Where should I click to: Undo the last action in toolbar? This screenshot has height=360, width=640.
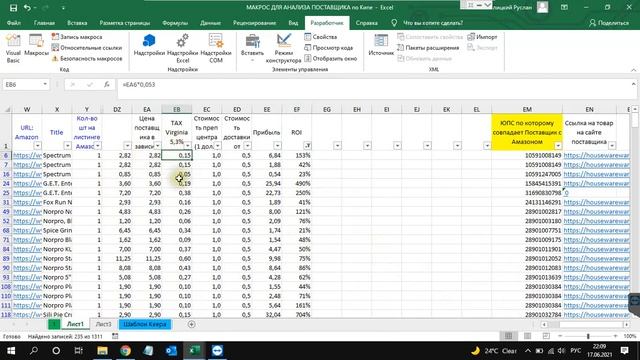click(27, 8)
